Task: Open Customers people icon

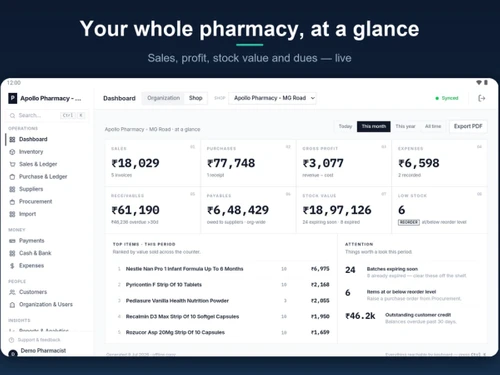Action: point(12,292)
